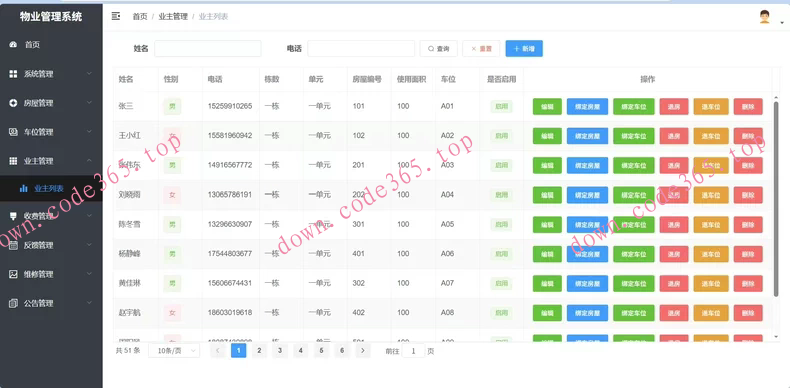Screen dimensions: 790x388
Task: Click the caret next to the avatar
Action: point(782,23)
